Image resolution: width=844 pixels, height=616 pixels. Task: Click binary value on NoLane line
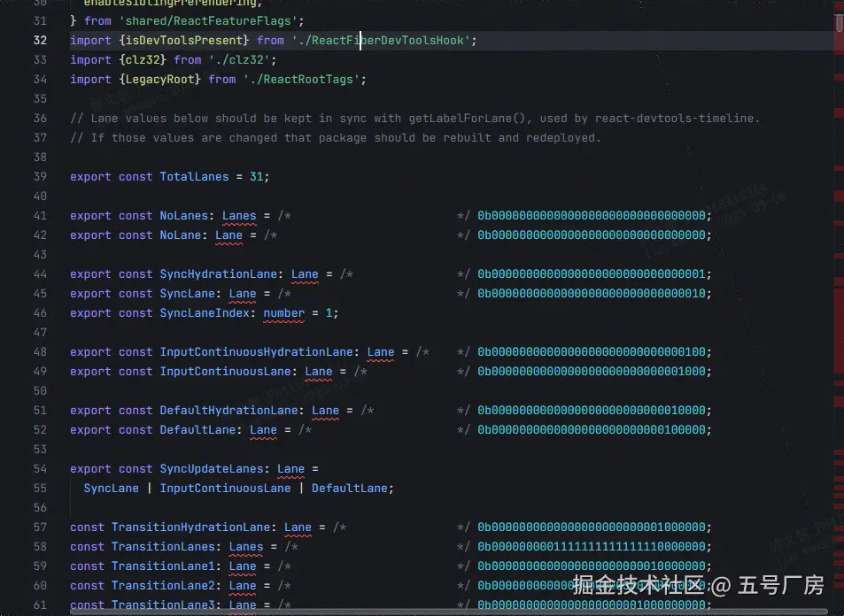tap(592, 235)
